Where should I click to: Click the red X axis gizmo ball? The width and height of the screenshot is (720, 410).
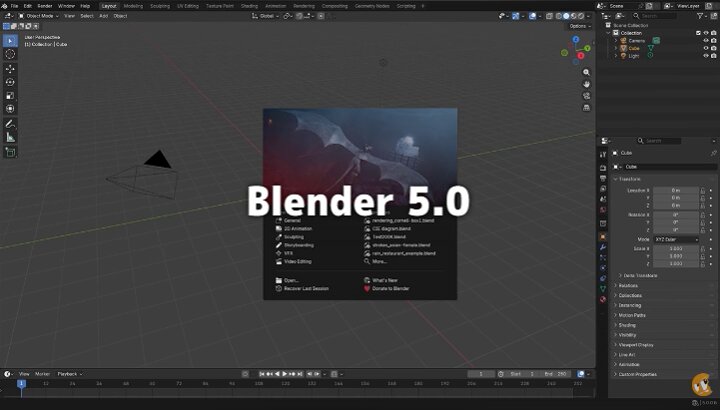point(580,56)
